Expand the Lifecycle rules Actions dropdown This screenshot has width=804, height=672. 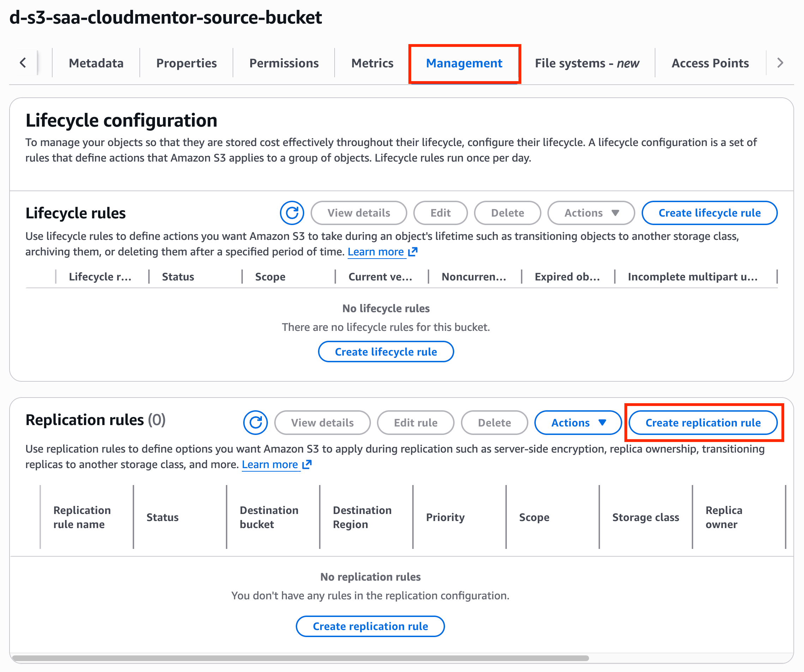tap(591, 213)
